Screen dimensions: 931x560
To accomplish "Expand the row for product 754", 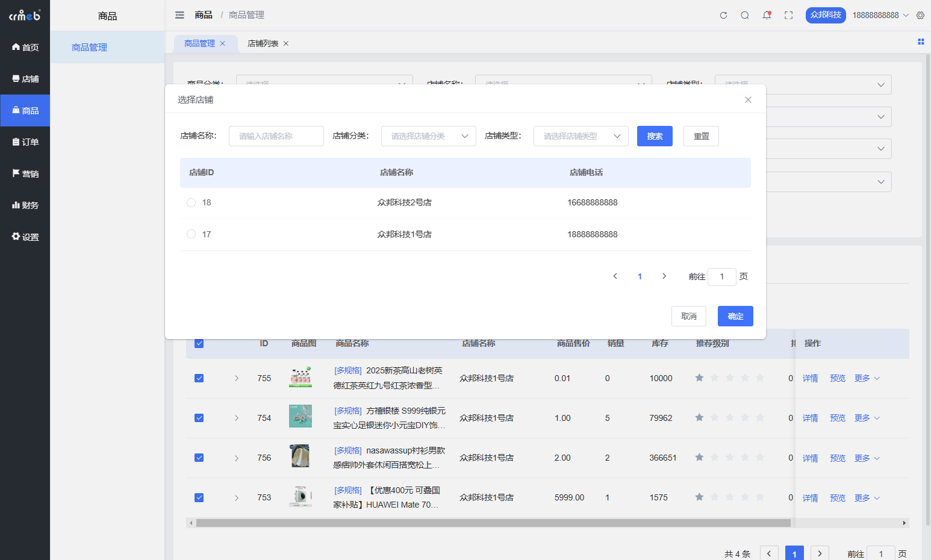I will tap(237, 418).
